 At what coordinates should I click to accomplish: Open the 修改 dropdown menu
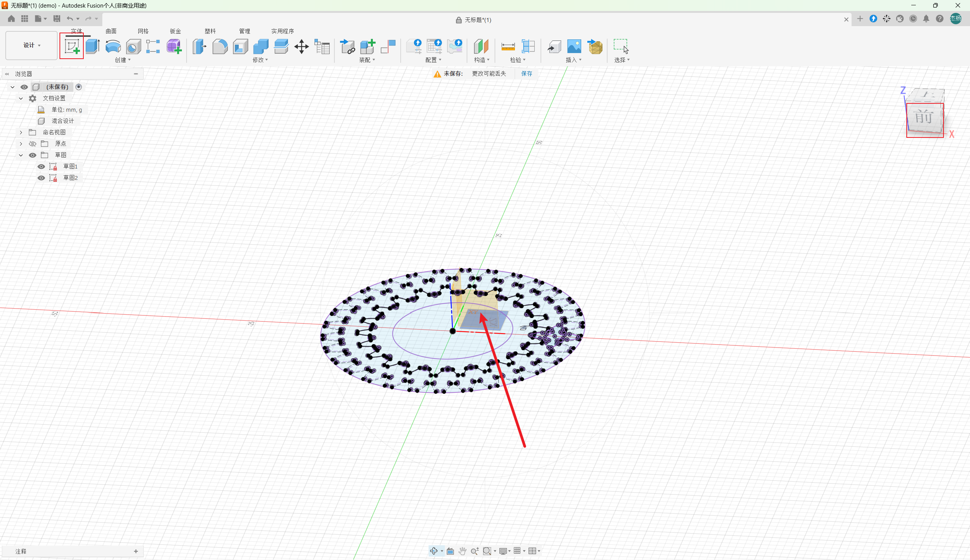pyautogui.click(x=260, y=60)
